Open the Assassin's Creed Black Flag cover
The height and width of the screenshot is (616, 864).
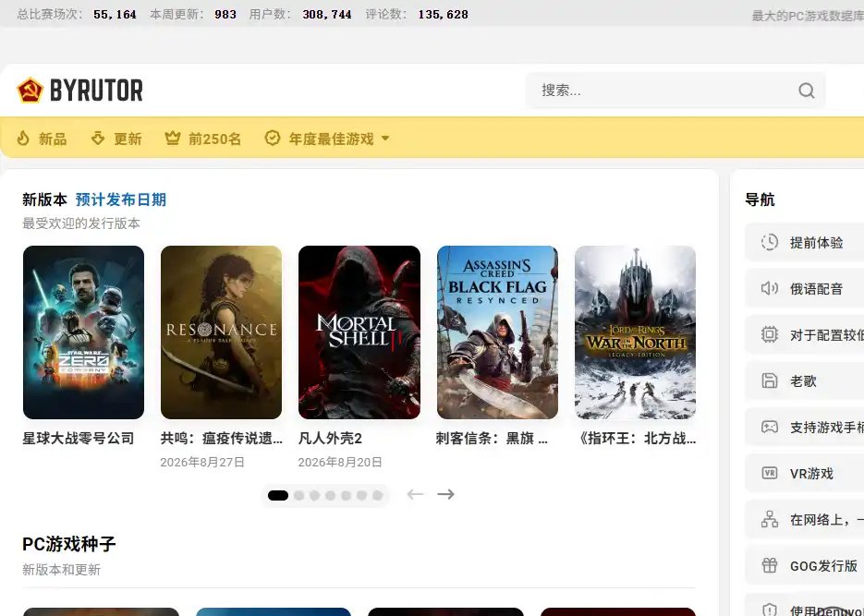click(497, 332)
